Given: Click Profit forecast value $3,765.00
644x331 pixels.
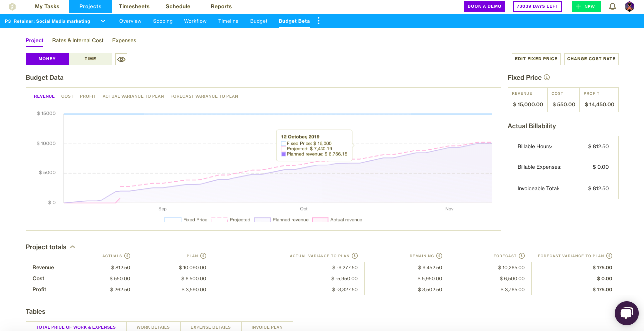Looking at the screenshot, I should (512, 290).
